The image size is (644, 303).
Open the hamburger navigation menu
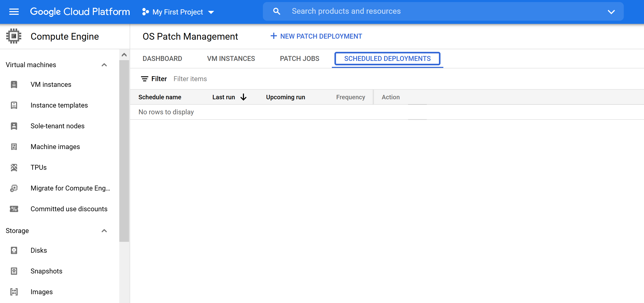[14, 12]
